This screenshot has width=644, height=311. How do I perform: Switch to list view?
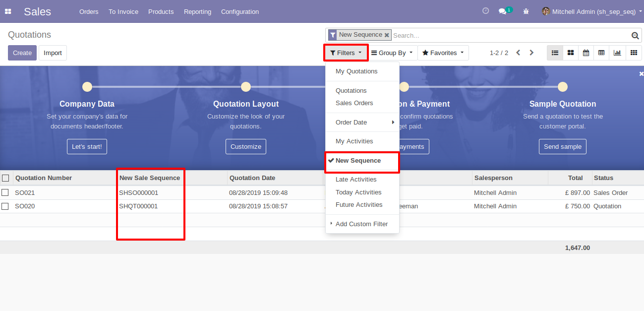pyautogui.click(x=555, y=53)
